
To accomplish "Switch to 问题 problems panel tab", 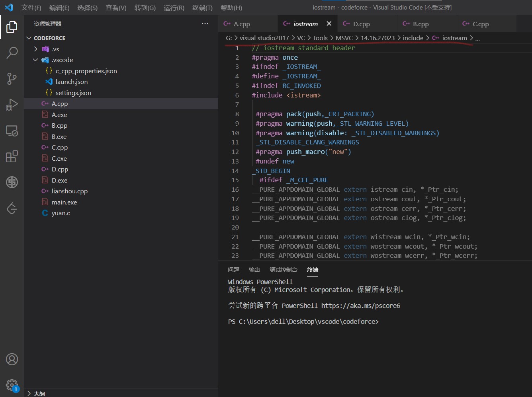I will (233, 270).
